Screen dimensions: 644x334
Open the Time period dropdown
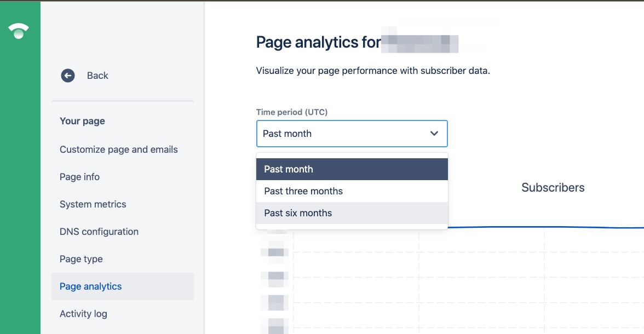[x=352, y=134]
